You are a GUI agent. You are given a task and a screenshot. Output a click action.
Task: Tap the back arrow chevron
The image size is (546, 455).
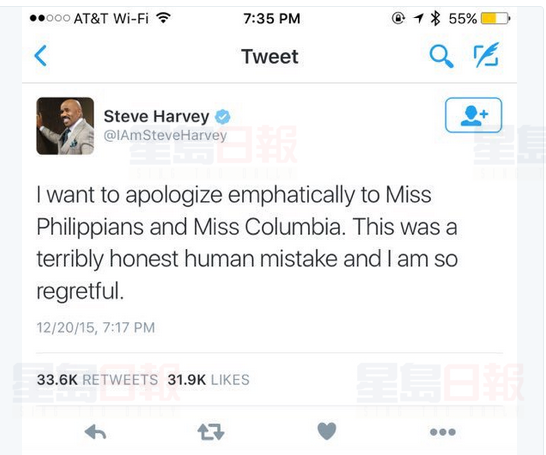(41, 56)
